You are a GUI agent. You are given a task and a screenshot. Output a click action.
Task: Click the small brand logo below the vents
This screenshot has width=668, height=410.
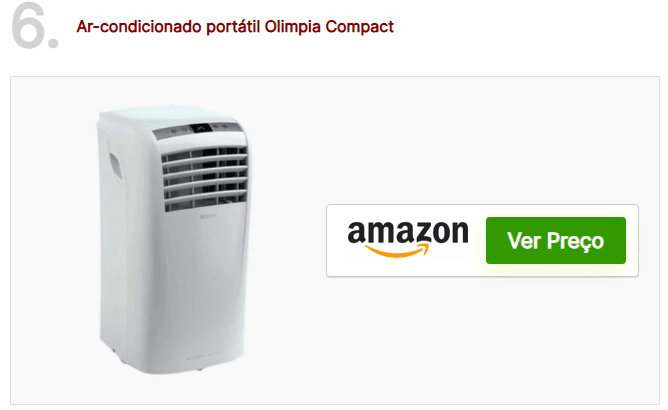[208, 217]
